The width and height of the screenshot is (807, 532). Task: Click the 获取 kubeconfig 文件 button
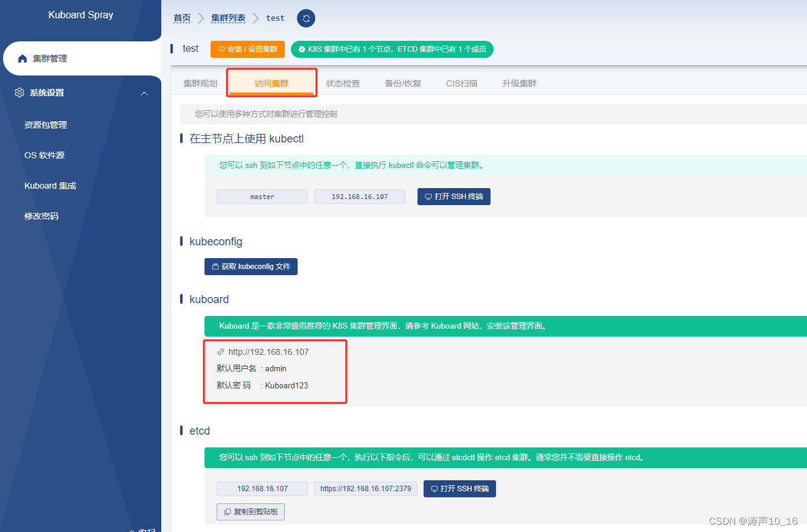pos(251,267)
